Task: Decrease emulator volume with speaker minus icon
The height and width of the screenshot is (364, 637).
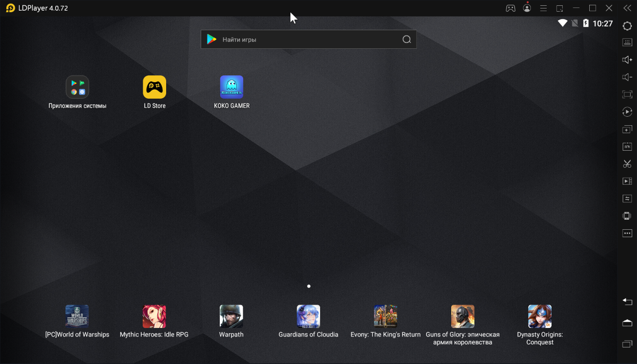Action: (x=627, y=77)
